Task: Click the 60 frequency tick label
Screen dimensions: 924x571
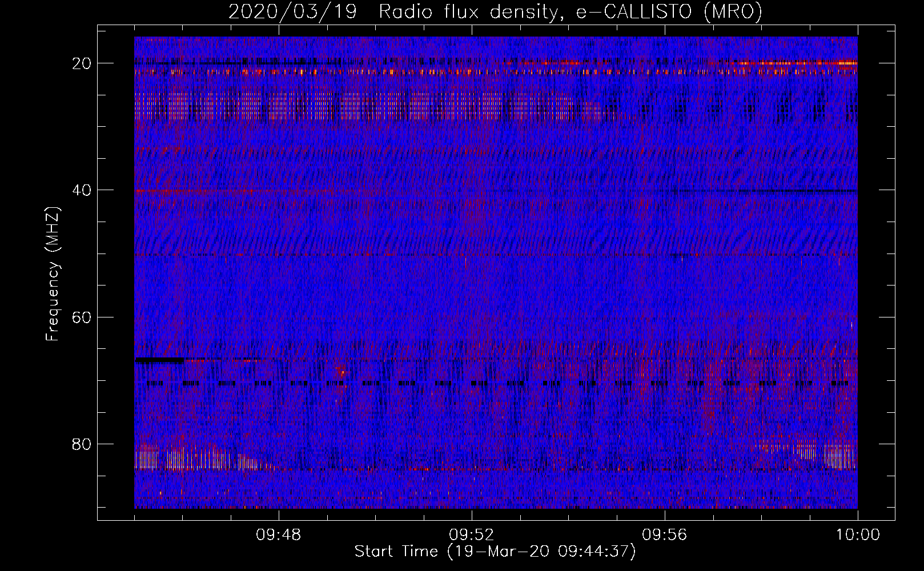Action: click(82, 317)
